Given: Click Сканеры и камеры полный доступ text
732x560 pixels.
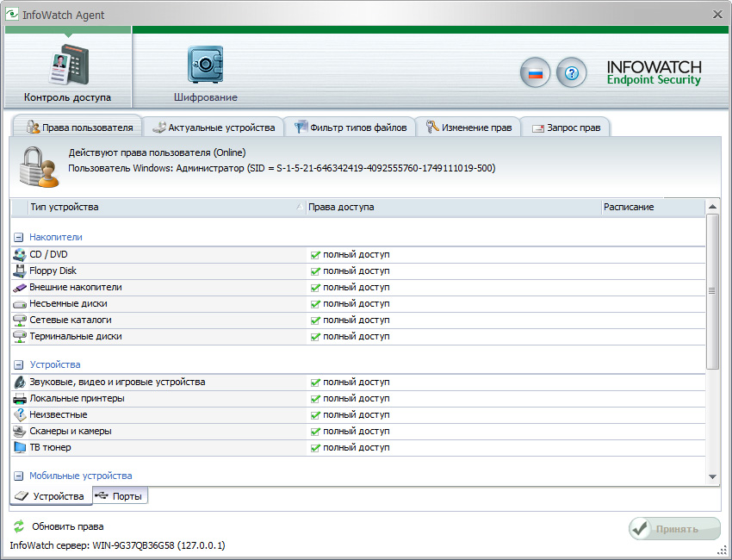Looking at the screenshot, I should (x=357, y=432).
